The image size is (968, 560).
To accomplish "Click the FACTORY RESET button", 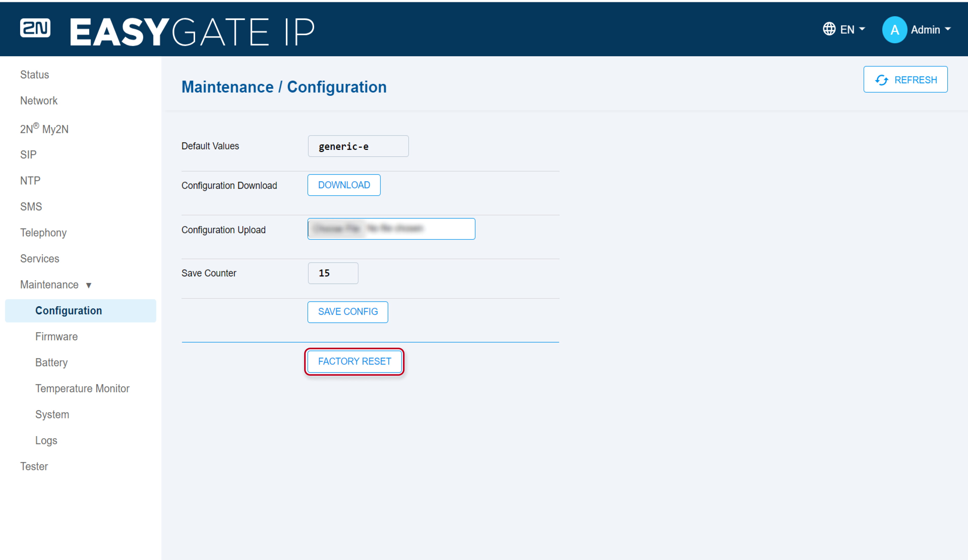I will point(355,361).
